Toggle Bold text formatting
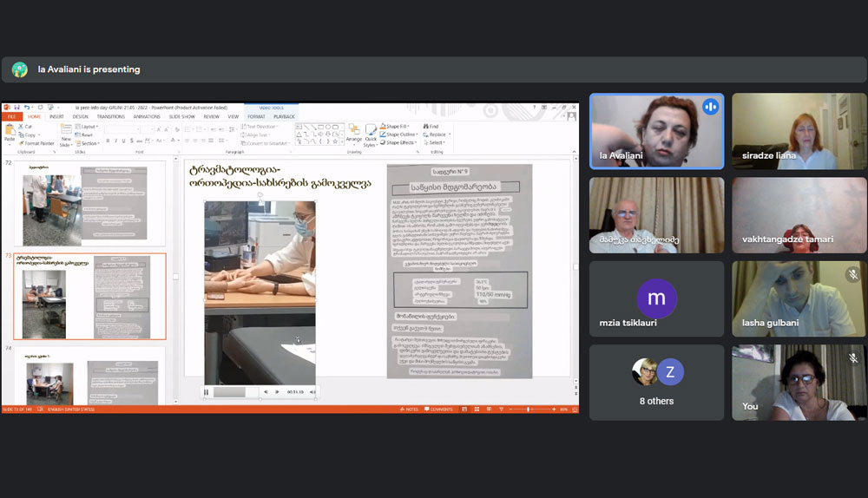This screenshot has width=868, height=498. pyautogui.click(x=108, y=141)
